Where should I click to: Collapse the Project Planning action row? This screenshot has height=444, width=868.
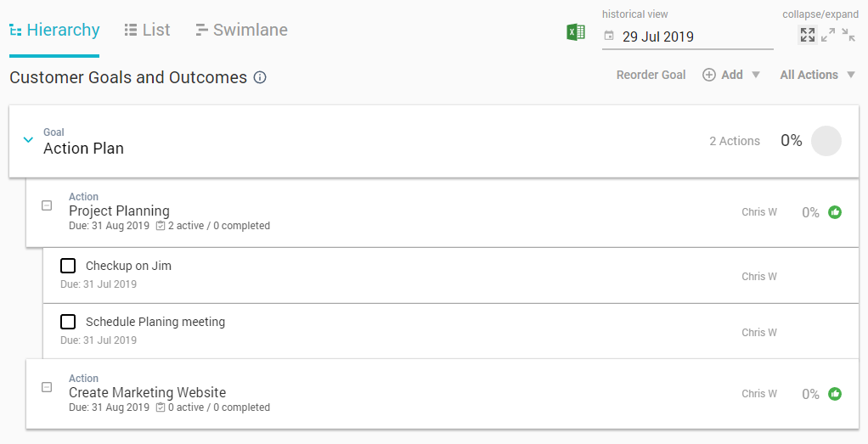pyautogui.click(x=47, y=205)
